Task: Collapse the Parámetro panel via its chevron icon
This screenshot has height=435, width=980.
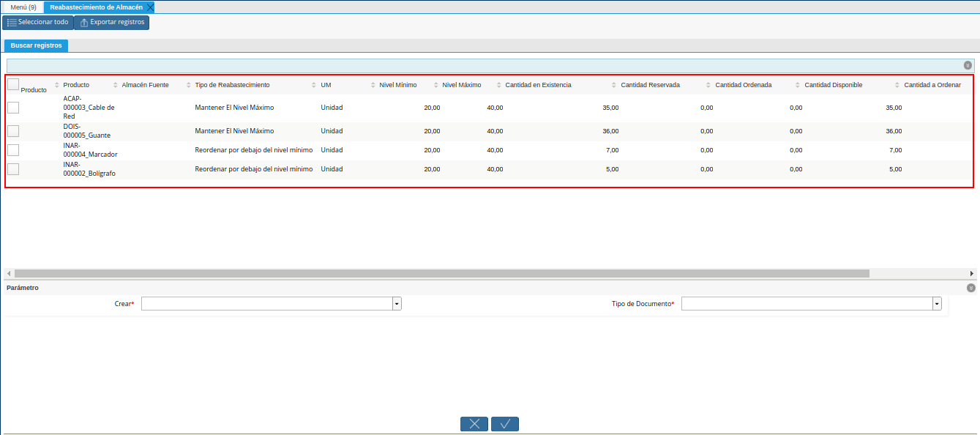Action: click(x=970, y=287)
